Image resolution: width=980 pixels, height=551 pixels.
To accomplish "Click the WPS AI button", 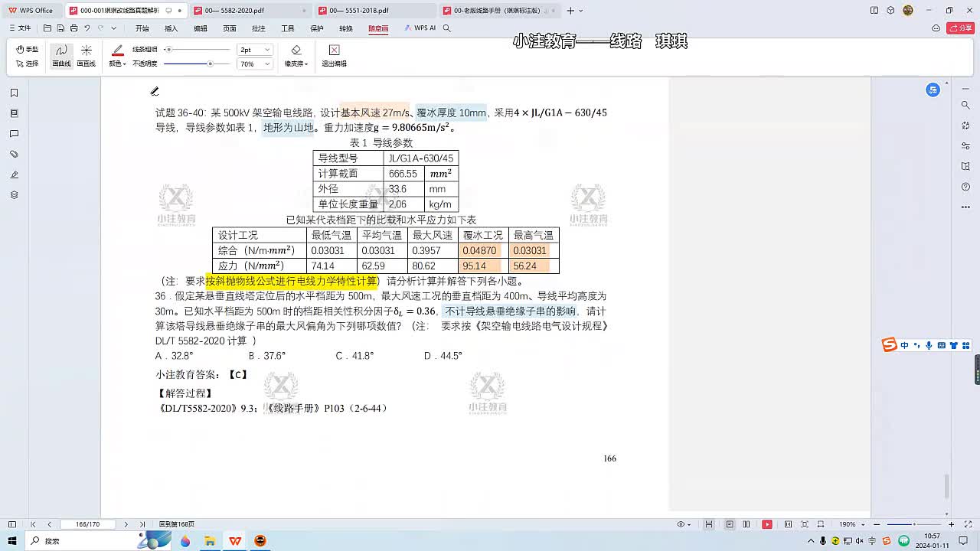I will 420,28.
